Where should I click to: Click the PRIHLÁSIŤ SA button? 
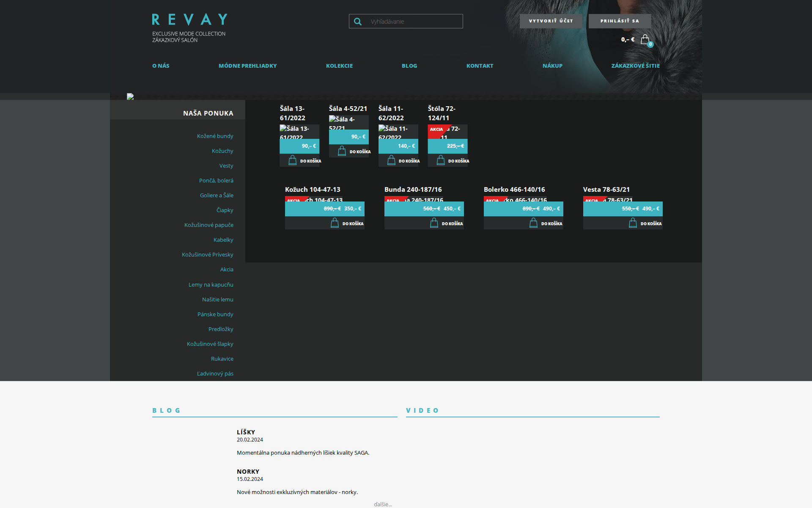coord(620,21)
